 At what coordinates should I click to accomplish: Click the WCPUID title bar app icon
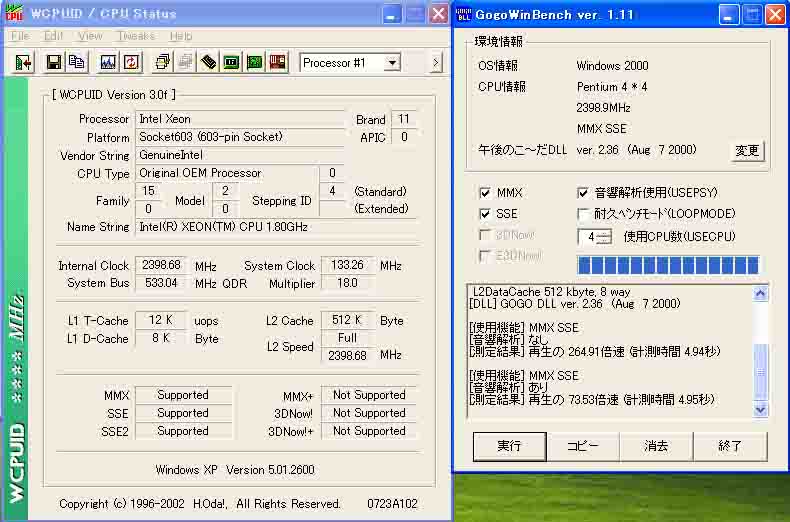point(14,14)
